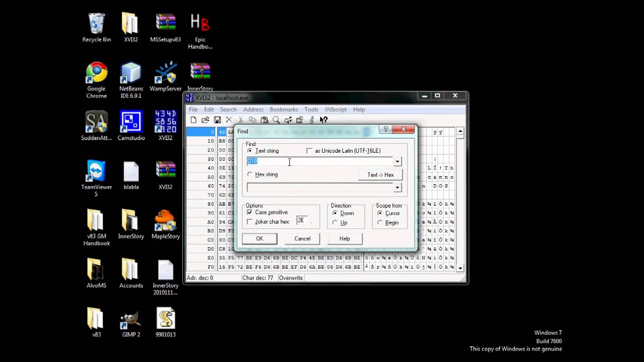Image resolution: width=644 pixels, height=362 pixels.
Task: Click the Save floppy disk toolbar icon
Action: click(x=217, y=120)
